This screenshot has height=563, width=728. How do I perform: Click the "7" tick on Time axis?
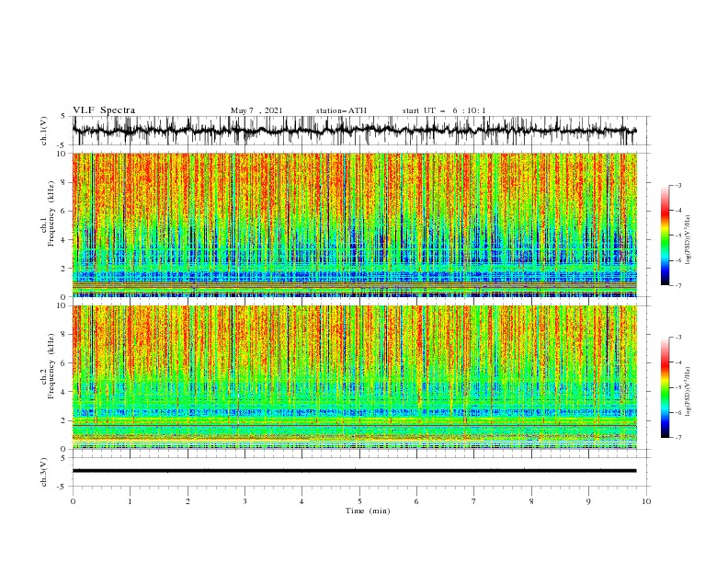(474, 501)
